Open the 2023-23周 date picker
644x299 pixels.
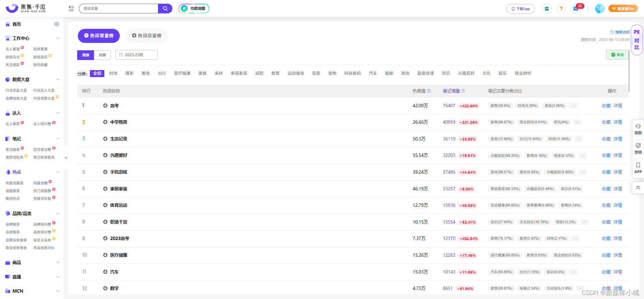[137, 55]
